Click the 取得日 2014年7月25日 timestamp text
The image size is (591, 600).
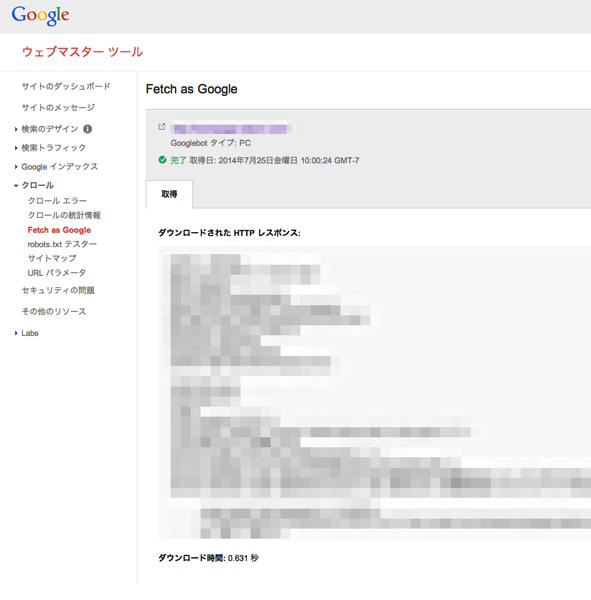click(x=274, y=160)
